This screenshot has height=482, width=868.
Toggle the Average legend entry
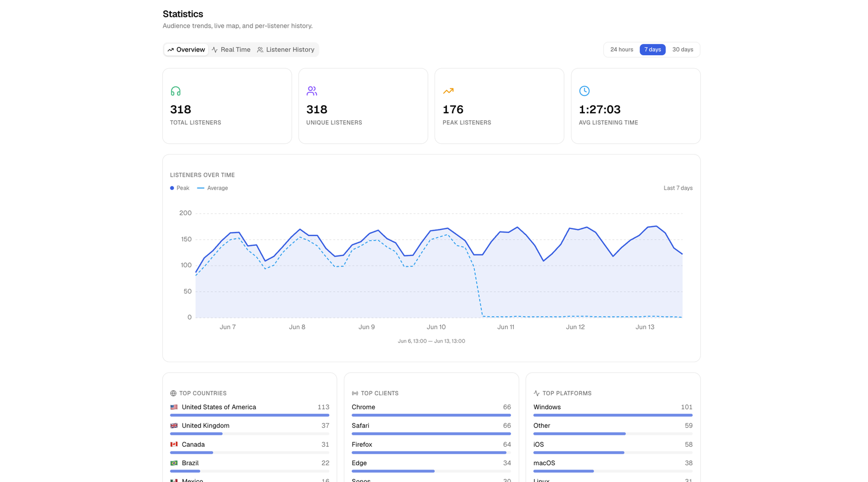pos(213,188)
